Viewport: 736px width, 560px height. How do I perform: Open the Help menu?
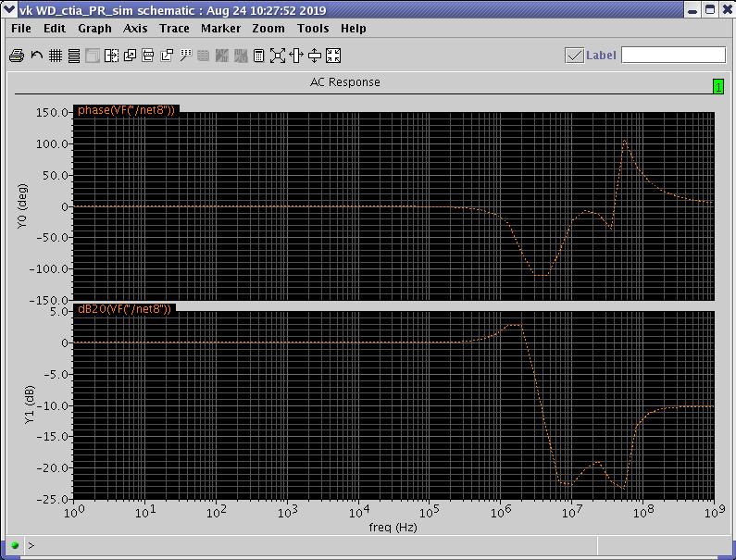354,29
